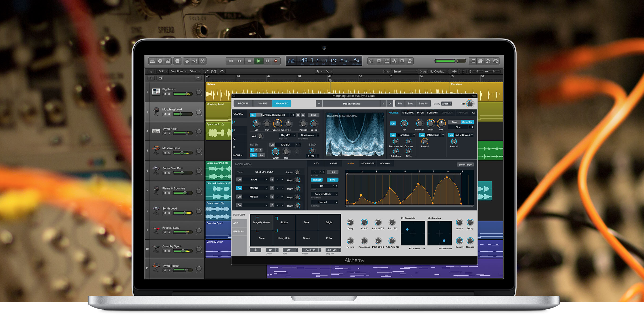Click the List Editors icon at top right
Image resolution: width=644 pixels, height=322 pixels.
(473, 61)
